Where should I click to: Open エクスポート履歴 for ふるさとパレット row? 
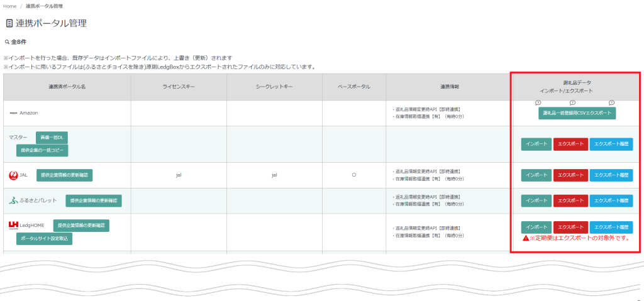[x=611, y=200]
